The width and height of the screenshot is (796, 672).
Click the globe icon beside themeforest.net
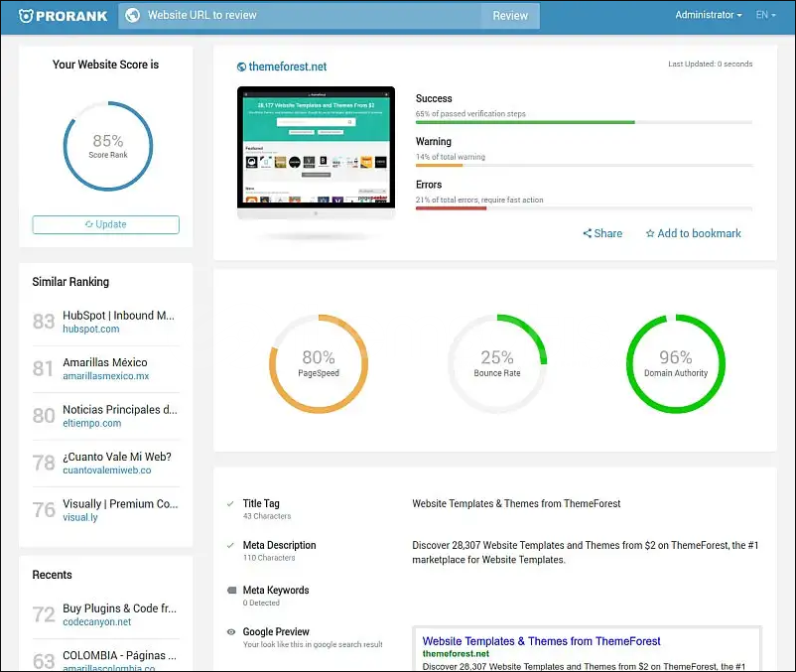click(241, 67)
